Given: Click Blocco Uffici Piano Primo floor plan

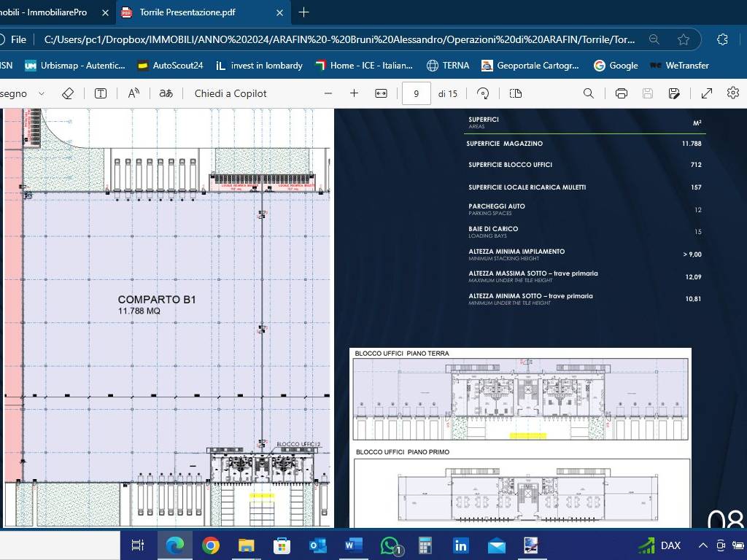Looking at the screenshot, I should (x=522, y=493).
